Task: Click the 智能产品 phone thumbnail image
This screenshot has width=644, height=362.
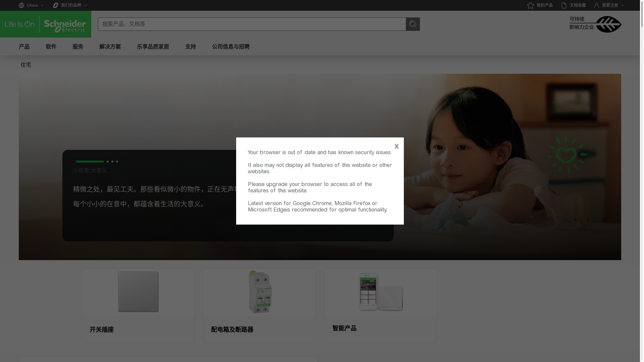Action: (x=369, y=291)
